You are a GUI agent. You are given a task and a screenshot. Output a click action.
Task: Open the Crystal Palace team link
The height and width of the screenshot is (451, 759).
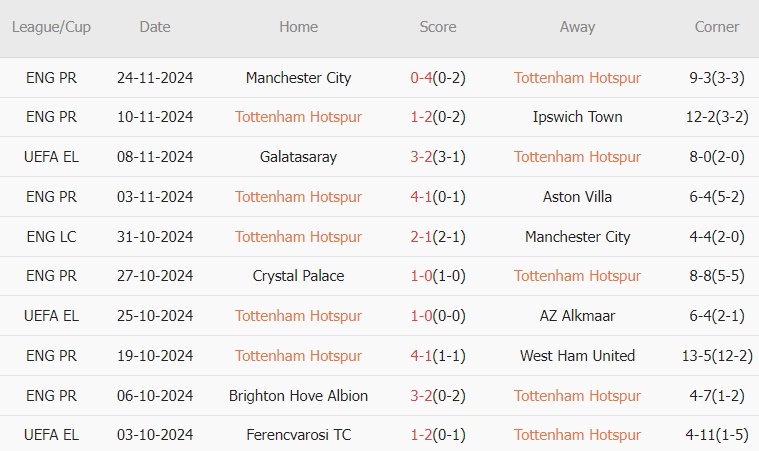tap(298, 276)
